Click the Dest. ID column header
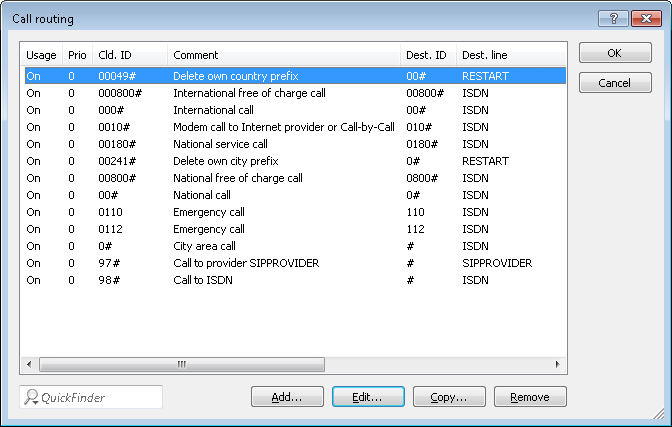Image resolution: width=672 pixels, height=427 pixels. tap(428, 55)
